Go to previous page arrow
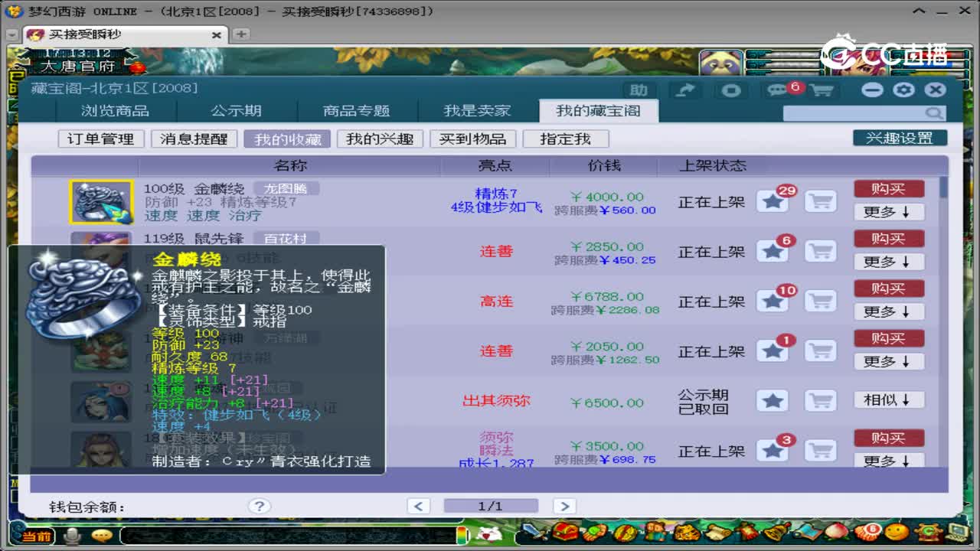Viewport: 980px width, 551px height. [419, 506]
